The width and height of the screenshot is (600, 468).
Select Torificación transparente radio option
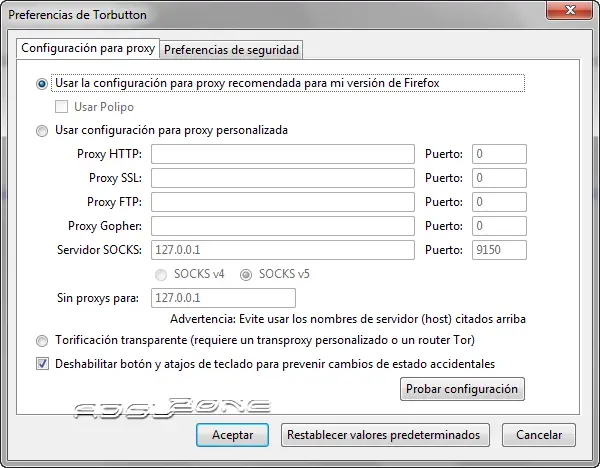[x=42, y=340]
